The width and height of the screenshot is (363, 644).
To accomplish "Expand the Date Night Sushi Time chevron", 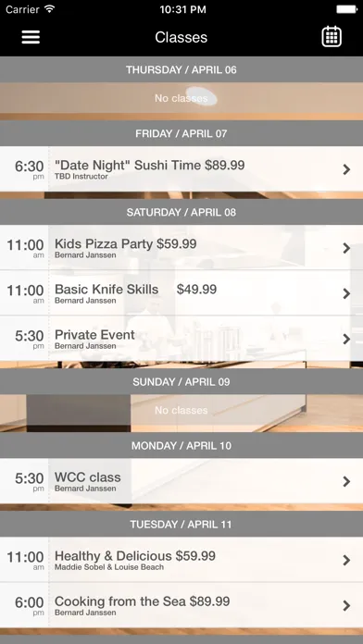I will click(346, 169).
